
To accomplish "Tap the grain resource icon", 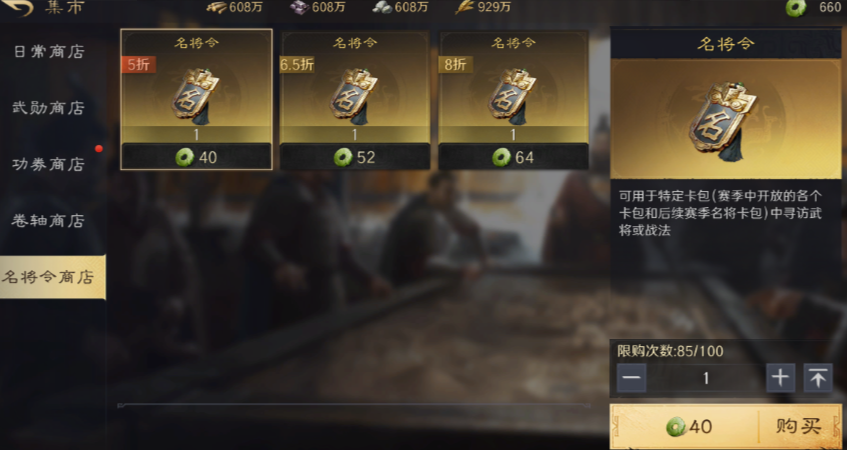I will 464,8.
